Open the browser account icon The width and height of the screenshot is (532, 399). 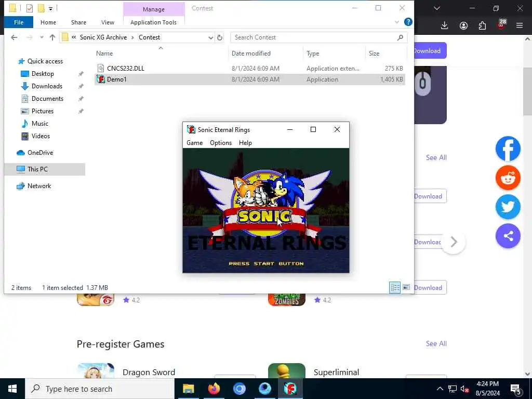[x=463, y=25]
